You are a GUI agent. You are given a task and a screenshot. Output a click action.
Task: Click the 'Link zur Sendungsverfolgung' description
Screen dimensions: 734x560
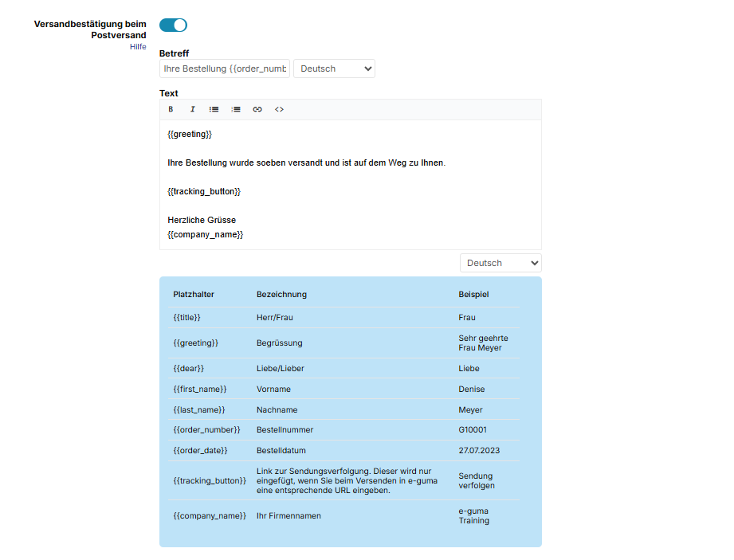point(347,480)
